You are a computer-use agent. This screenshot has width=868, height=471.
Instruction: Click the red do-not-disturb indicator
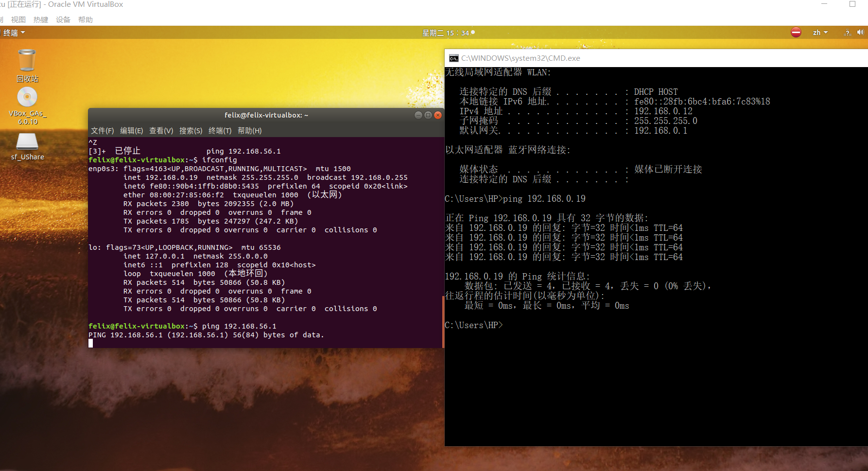[x=796, y=32]
